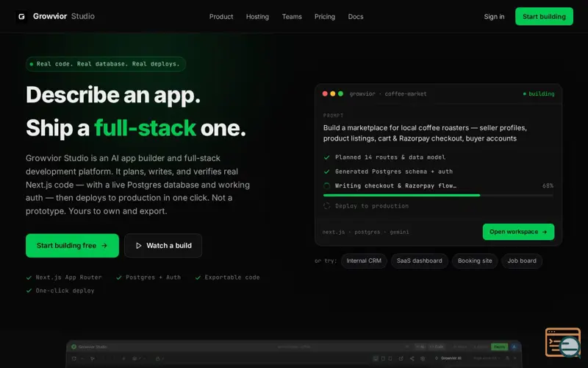Click the 'Next.js App Router' feature text
The image size is (588, 368).
coord(68,277)
